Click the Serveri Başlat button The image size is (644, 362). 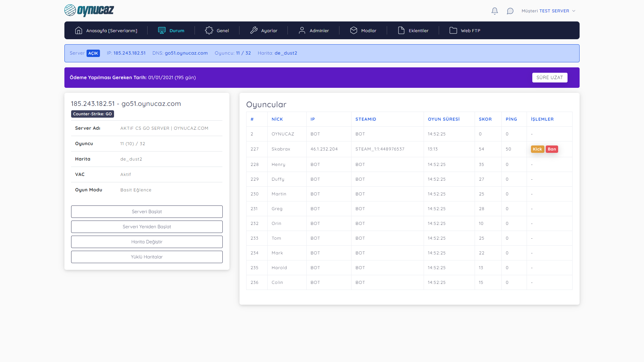click(147, 212)
